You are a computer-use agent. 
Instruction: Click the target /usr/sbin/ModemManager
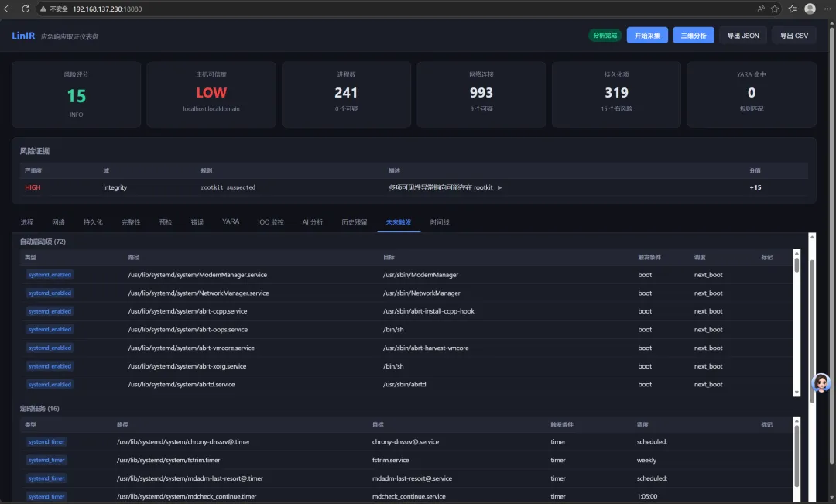(420, 275)
